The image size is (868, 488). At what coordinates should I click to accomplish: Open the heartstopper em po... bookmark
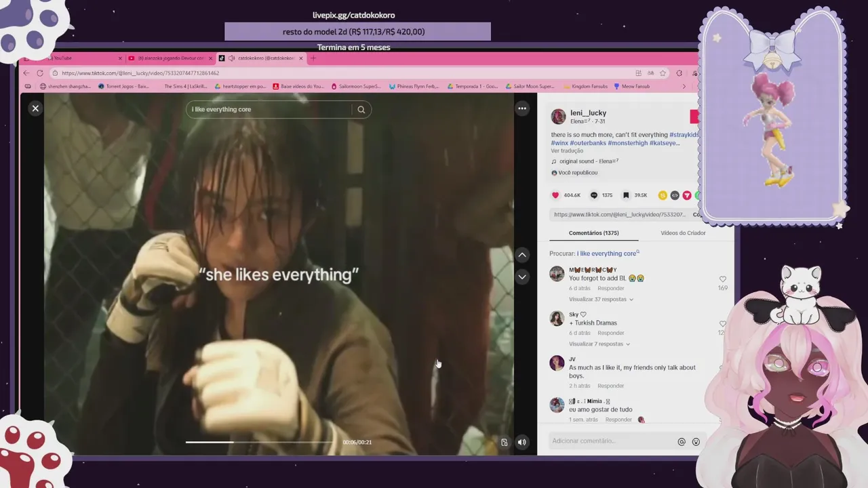(240, 87)
